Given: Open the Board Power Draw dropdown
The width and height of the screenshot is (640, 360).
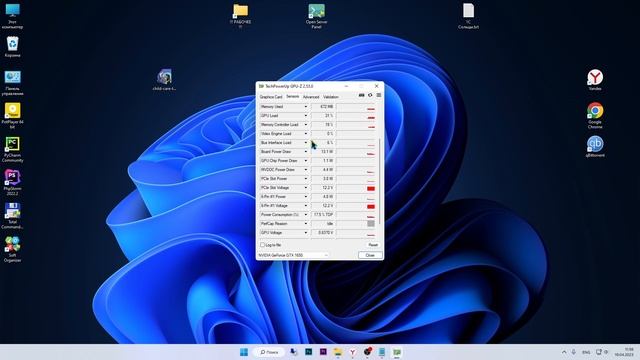Looking at the screenshot, I should coord(306,151).
